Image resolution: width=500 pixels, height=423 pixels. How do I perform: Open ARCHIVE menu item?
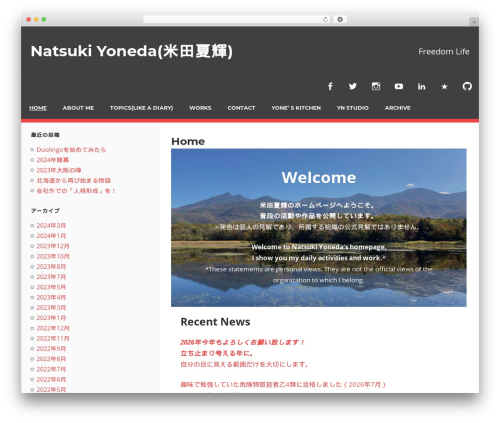(x=397, y=108)
